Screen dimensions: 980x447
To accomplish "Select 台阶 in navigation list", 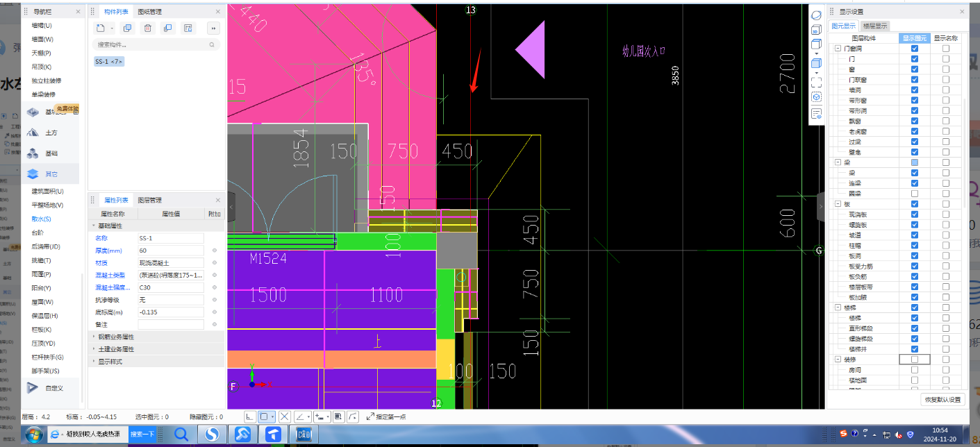I will tap(38, 233).
